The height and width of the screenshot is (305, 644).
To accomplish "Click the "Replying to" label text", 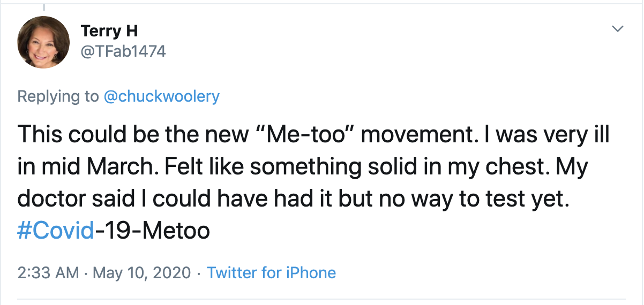I will click(x=58, y=96).
